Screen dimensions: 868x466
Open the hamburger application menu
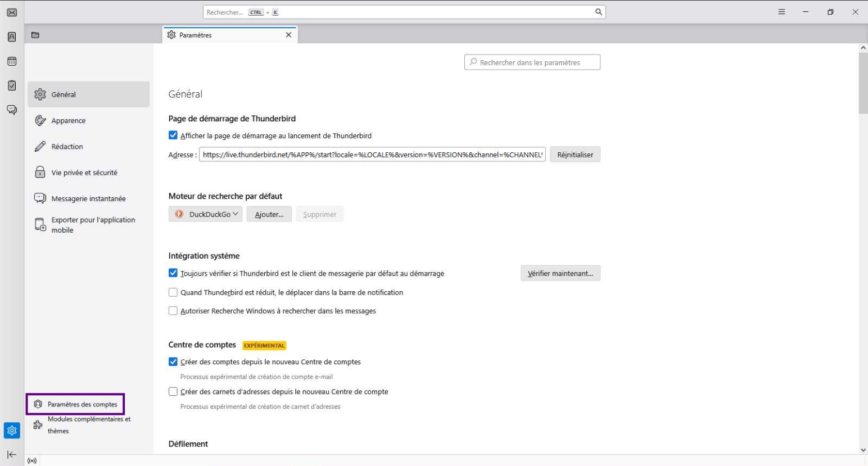781,12
